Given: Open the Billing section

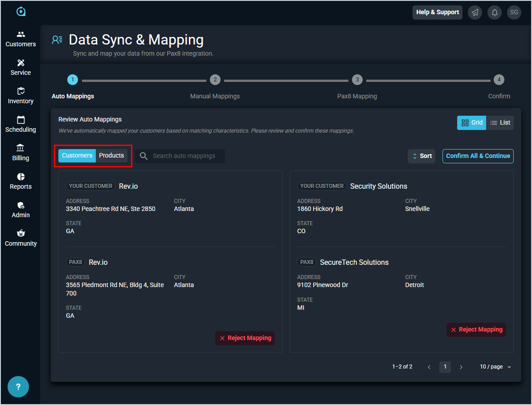Looking at the screenshot, I should pos(20,153).
